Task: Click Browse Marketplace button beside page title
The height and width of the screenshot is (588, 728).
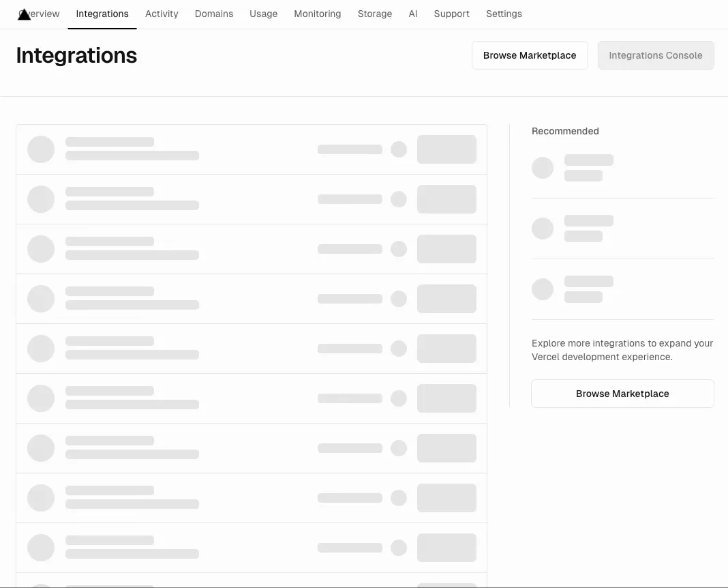Action: tap(530, 55)
